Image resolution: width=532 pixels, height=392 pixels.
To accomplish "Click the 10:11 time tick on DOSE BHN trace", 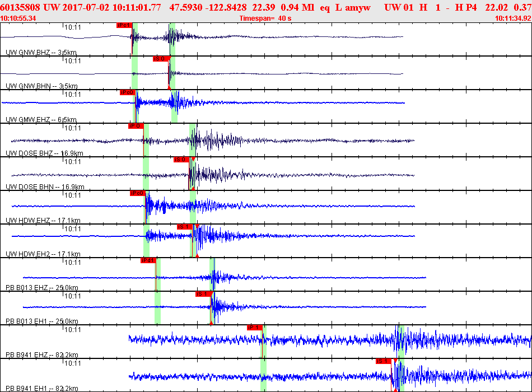I will point(73,161).
